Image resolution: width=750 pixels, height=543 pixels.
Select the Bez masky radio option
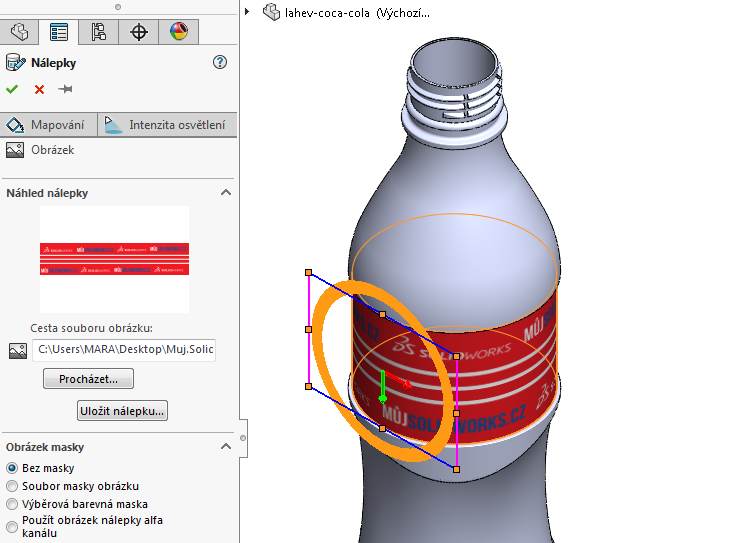[x=12, y=468]
